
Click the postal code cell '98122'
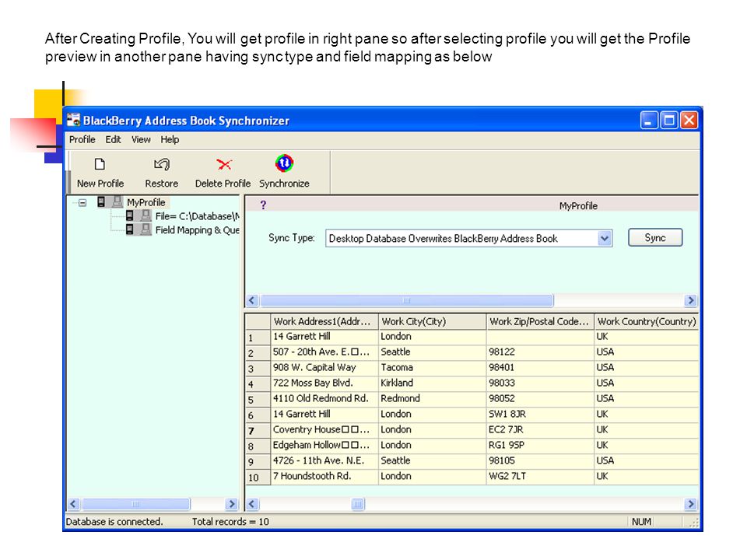click(540, 352)
